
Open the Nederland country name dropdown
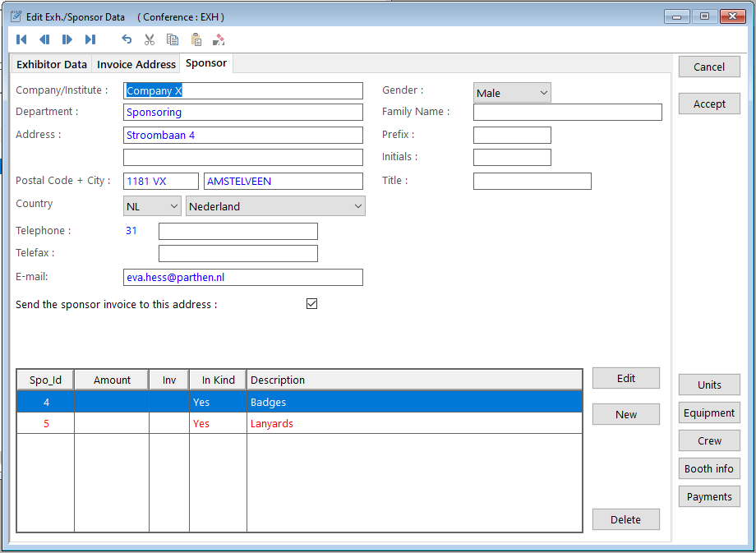275,206
